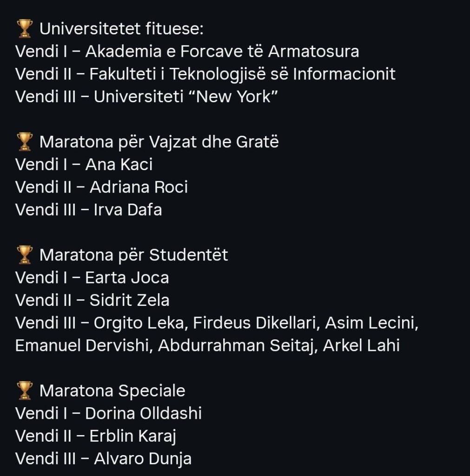The image size is (470, 476).
Task: Click on Dorina Olldashi's name
Action: click(x=143, y=413)
